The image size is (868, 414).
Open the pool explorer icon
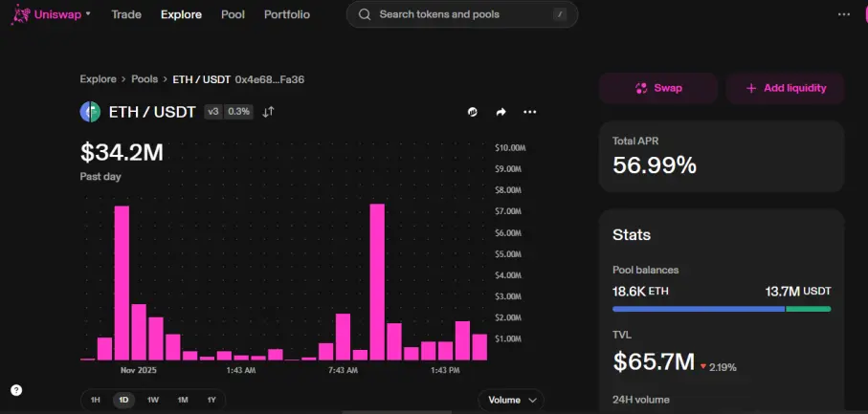point(472,112)
